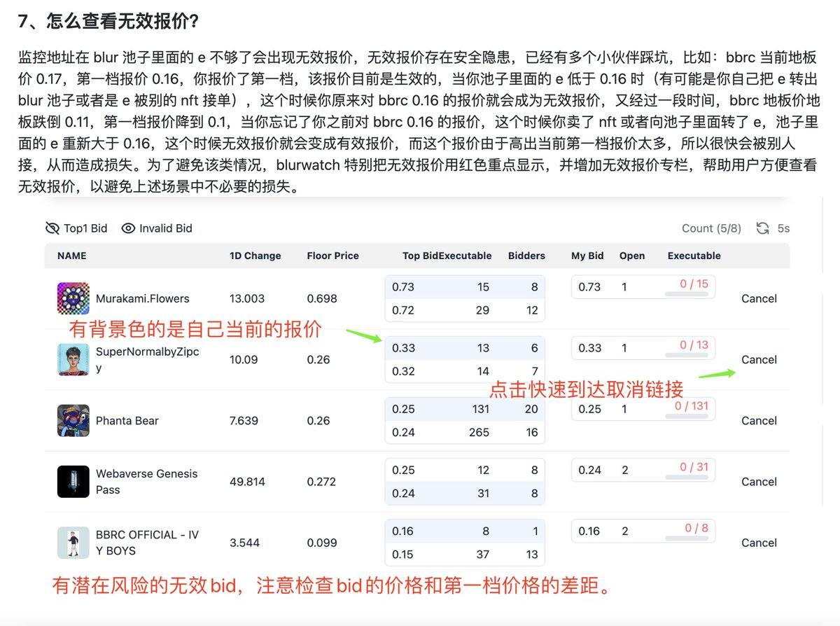The width and height of the screenshot is (840, 626).
Task: Click the Murakami.Flowers executable progress bar
Action: pos(687,294)
